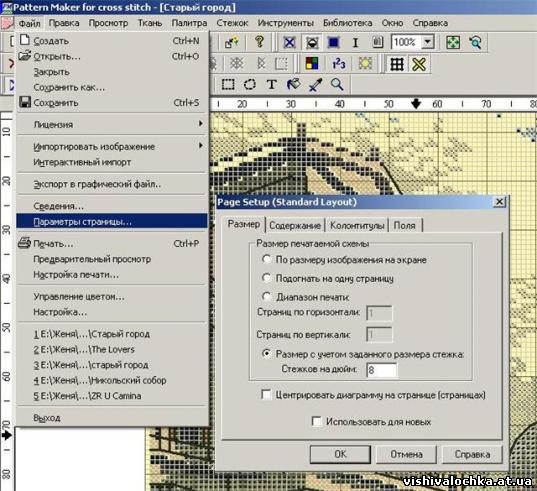Click the greyed bow-tie toolbar icon
Image resolution: width=537 pixels, height=491 pixels.
pyautogui.click(x=261, y=64)
